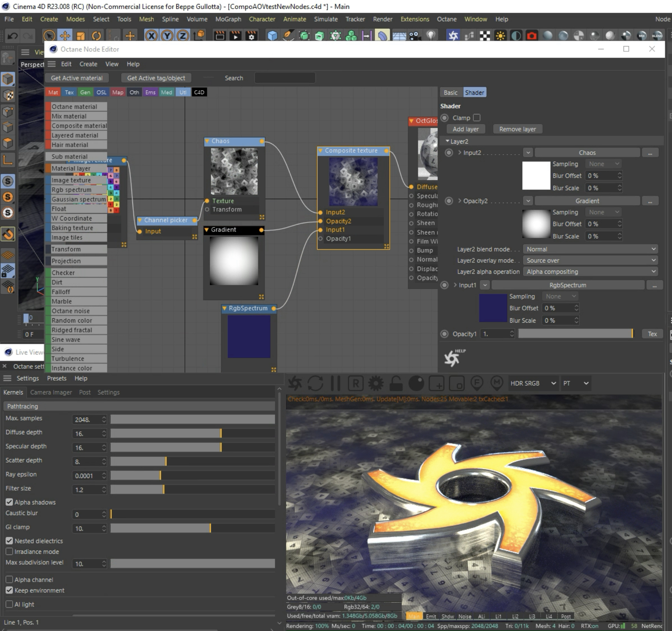Open the HDR SRGB color space dropdown

533,383
